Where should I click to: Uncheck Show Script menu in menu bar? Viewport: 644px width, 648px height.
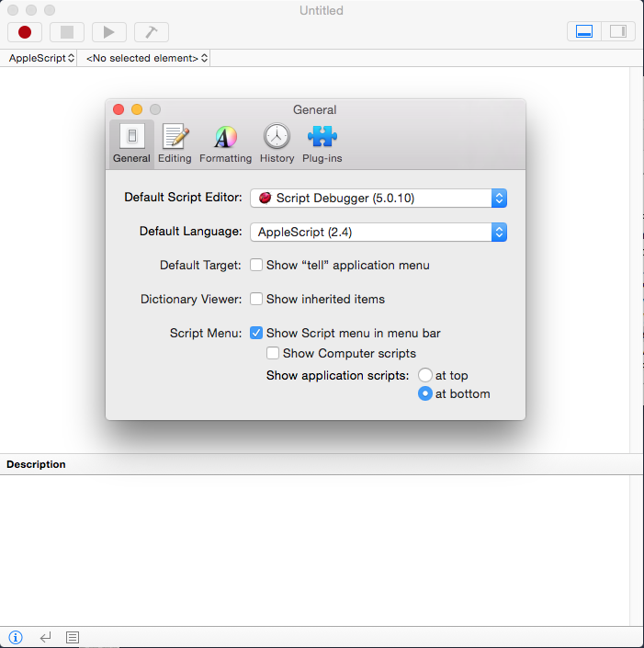click(256, 333)
